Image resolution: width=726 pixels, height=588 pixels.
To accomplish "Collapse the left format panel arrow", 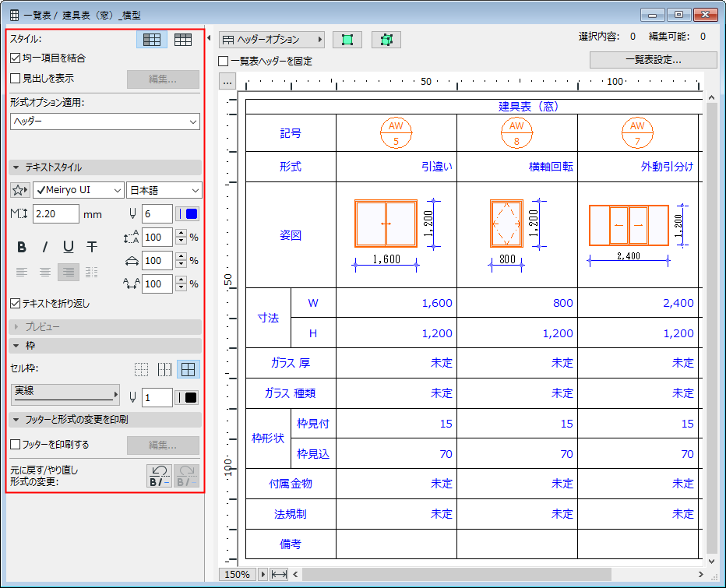I will point(210,38).
